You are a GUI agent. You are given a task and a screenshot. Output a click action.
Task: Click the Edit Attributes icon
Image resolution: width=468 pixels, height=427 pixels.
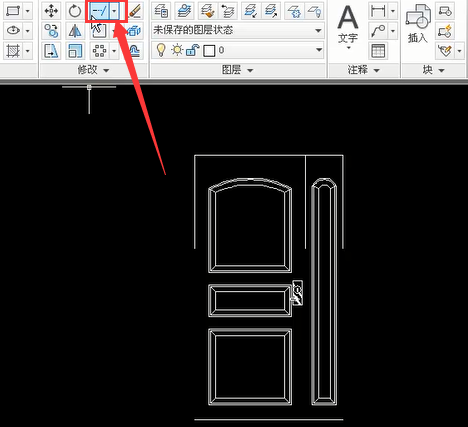click(445, 51)
